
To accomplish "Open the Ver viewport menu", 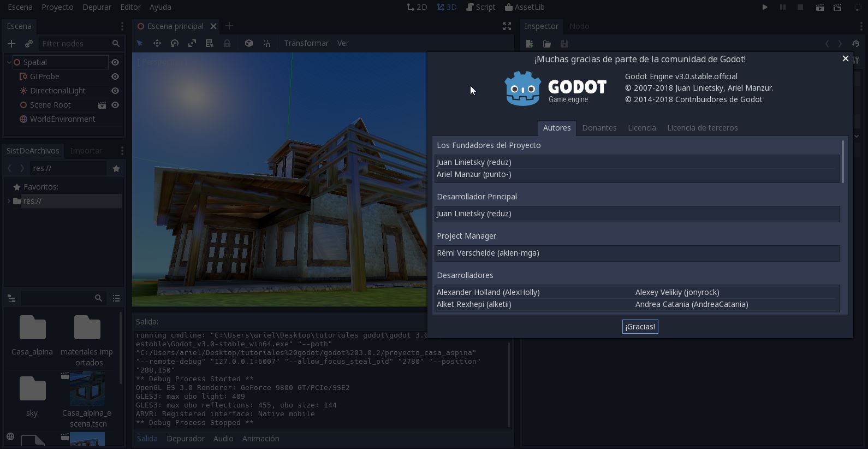I will (x=343, y=43).
